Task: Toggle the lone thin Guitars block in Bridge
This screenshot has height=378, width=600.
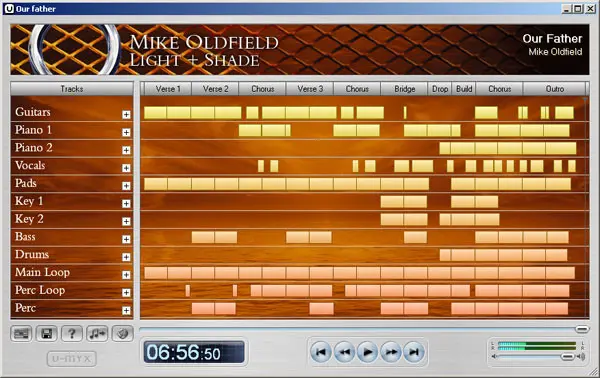Action: point(405,113)
